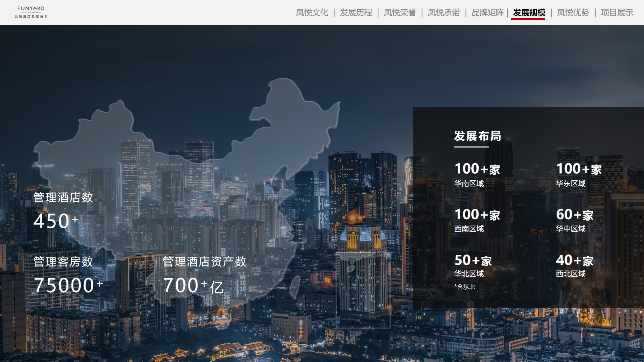The image size is (644, 362).
Task: Switch to the 品牌矩阵 tab
Action: point(487,13)
